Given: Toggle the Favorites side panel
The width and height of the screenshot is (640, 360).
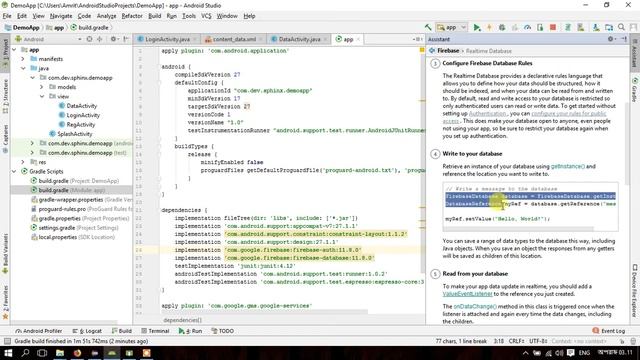Looking at the screenshot, I should [5, 302].
